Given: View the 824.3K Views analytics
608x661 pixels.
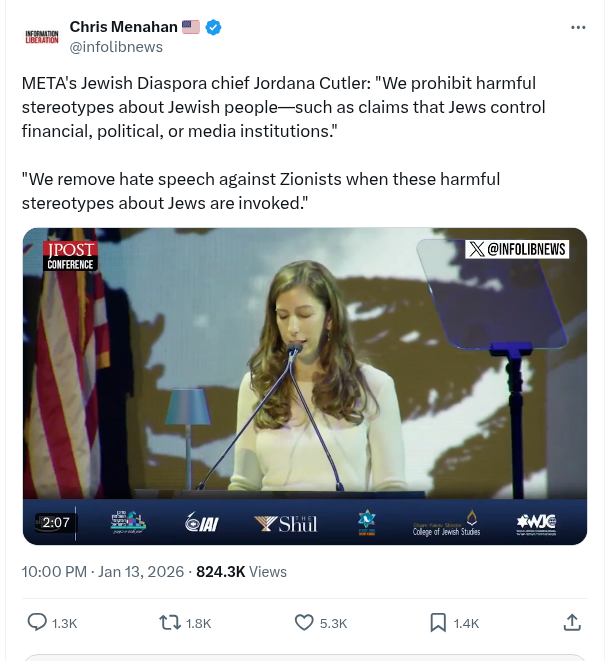Looking at the screenshot, I should pyautogui.click(x=241, y=572).
